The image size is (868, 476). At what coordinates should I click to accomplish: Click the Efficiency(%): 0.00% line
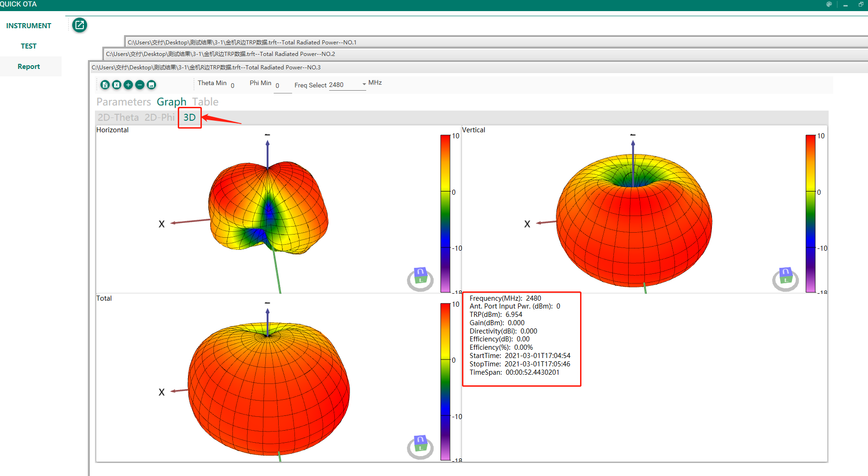501,347
